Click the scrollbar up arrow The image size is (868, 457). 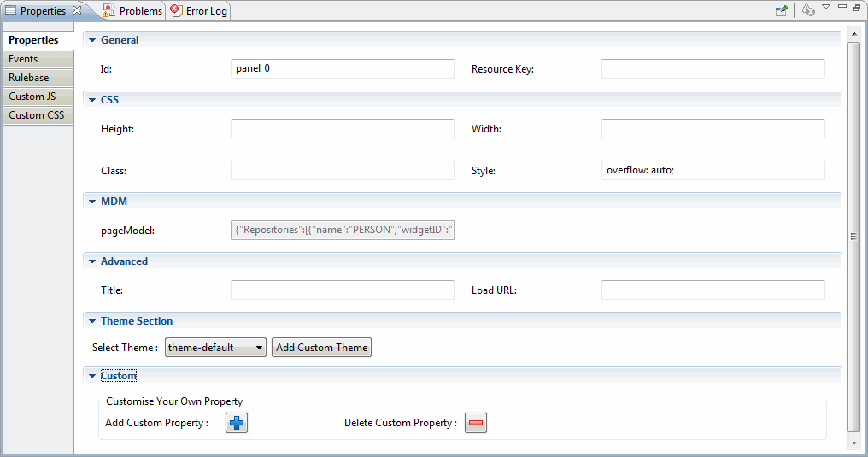coord(854,34)
